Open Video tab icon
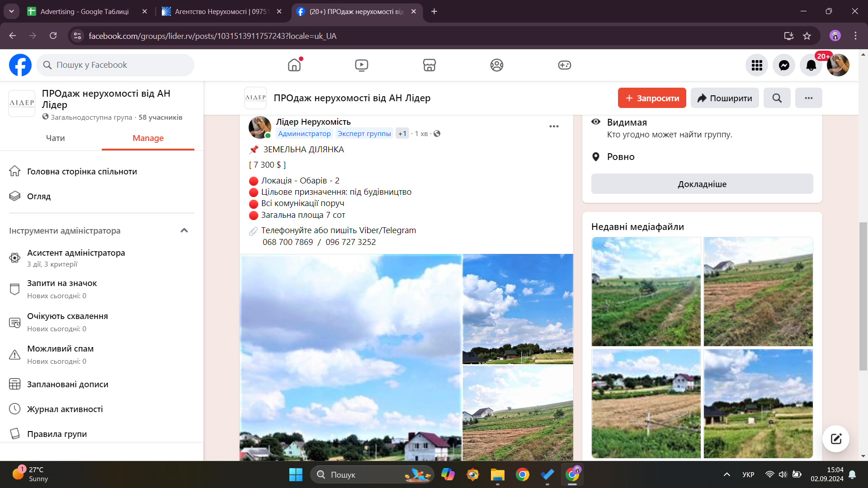The image size is (868, 488). tap(361, 65)
